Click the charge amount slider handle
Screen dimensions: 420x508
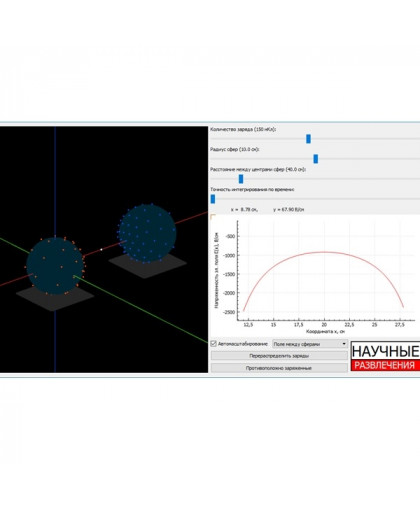[x=308, y=139]
